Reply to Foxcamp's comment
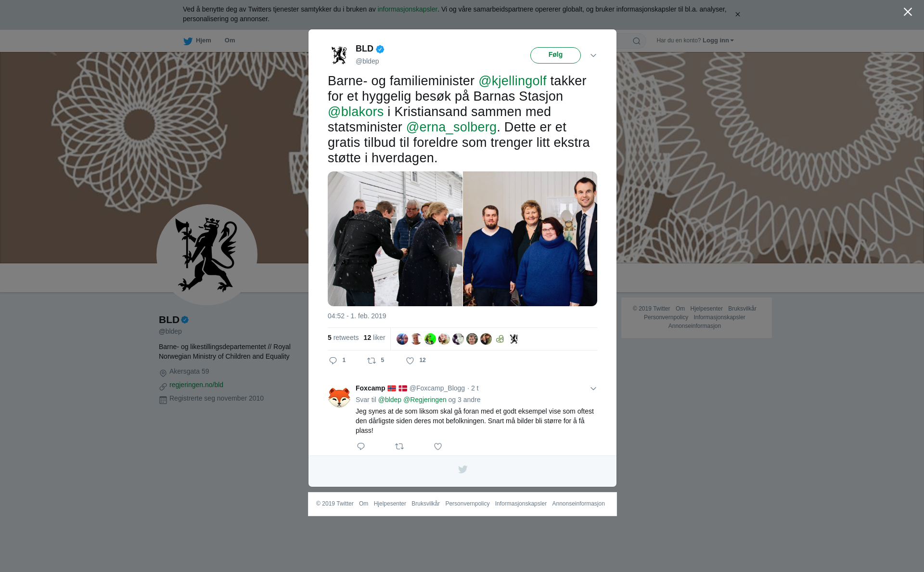The image size is (924, 572). click(361, 446)
